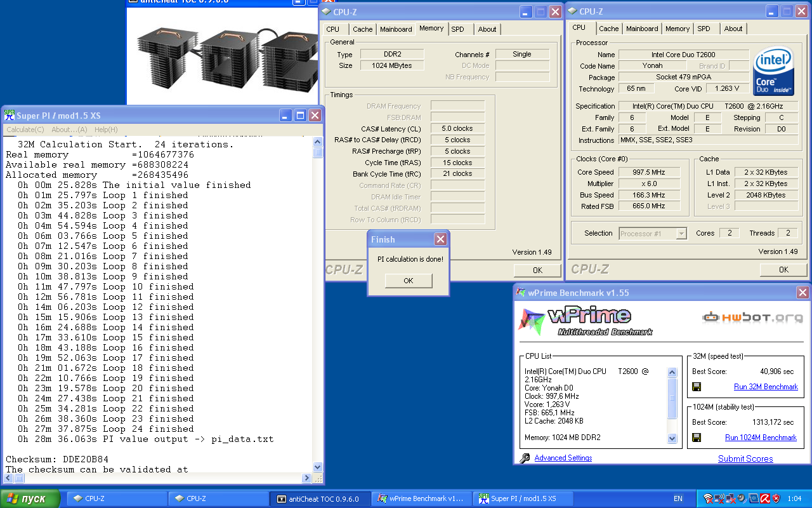The width and height of the screenshot is (812, 508).
Task: Open the Submit Scores link
Action: [745, 458]
